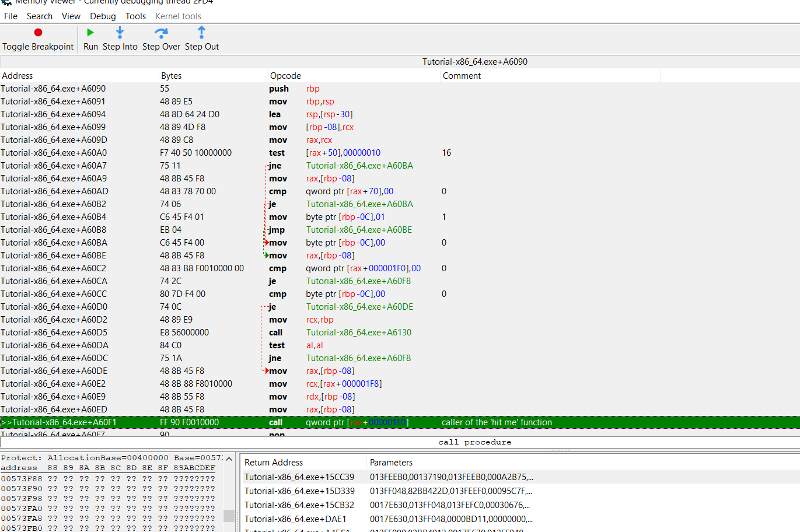
Task: Click the Bytes column header
Action: tap(171, 76)
